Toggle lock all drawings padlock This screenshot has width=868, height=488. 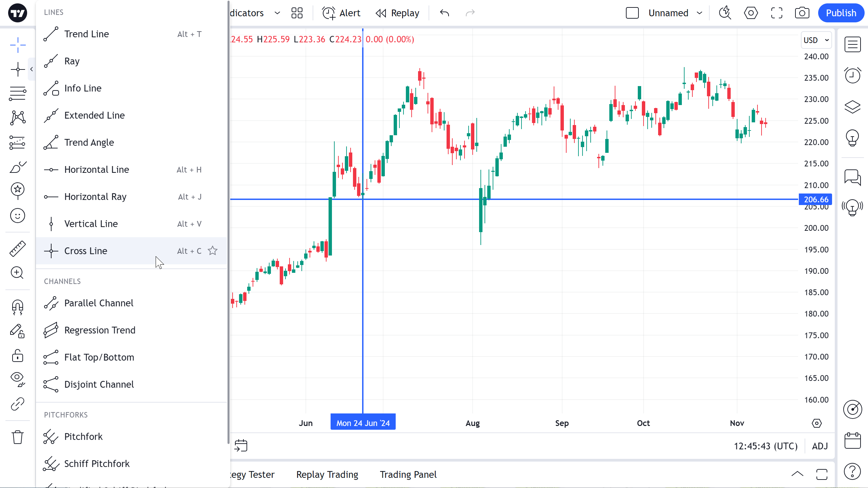click(17, 356)
